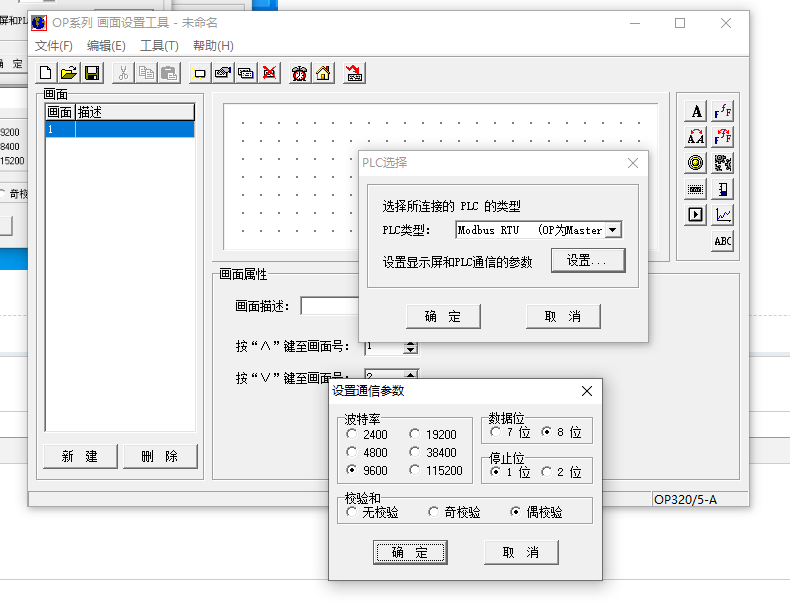Screen dimensions: 790x614
Task: Select the dynamic text 'AA' tool with red arrows
Action: tap(696, 137)
